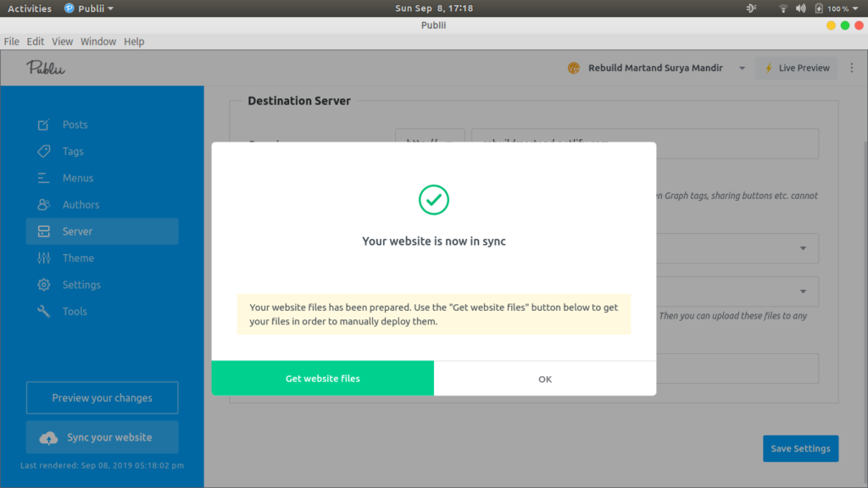This screenshot has height=488, width=868.
Task: Click the Save Settings button
Action: (x=800, y=449)
